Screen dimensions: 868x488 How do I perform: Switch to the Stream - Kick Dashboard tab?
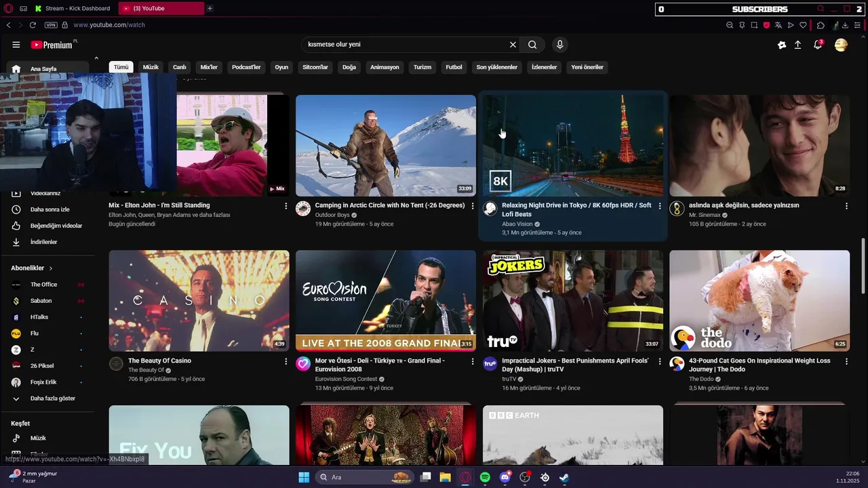click(x=73, y=8)
